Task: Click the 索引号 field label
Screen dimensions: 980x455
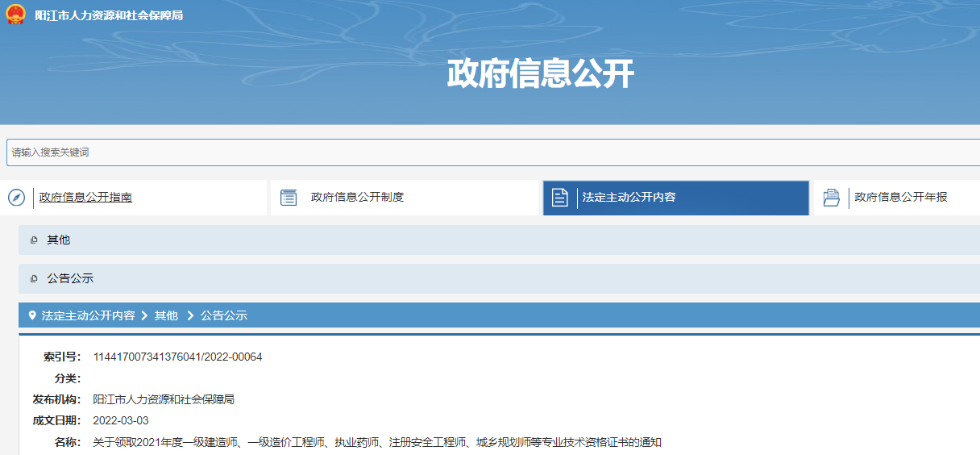Action: point(62,357)
